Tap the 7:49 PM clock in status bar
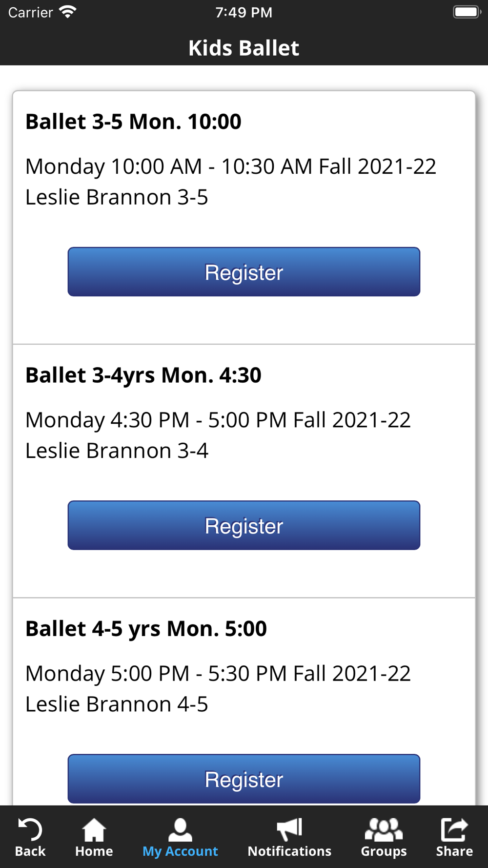The height and width of the screenshot is (868, 488). (x=244, y=12)
